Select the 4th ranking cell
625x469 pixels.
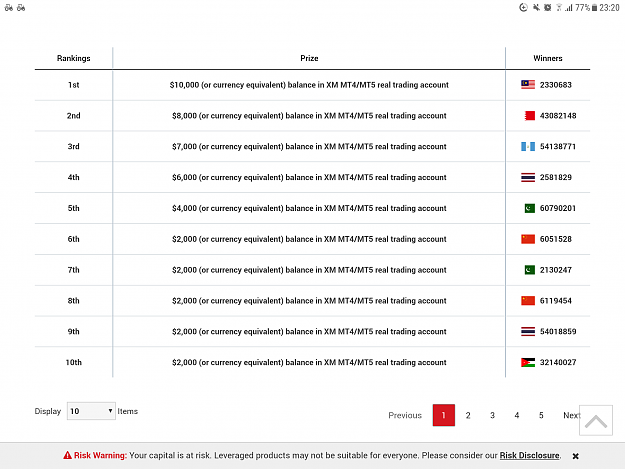73,177
